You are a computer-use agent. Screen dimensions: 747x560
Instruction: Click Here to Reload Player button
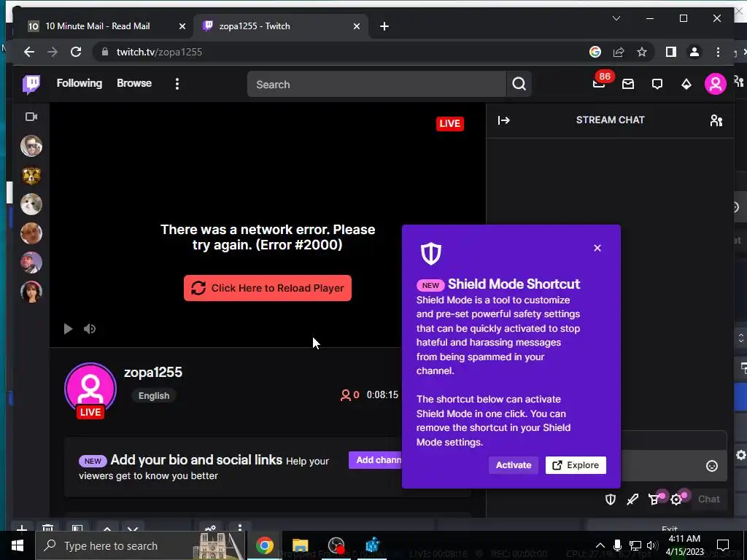[x=267, y=288]
